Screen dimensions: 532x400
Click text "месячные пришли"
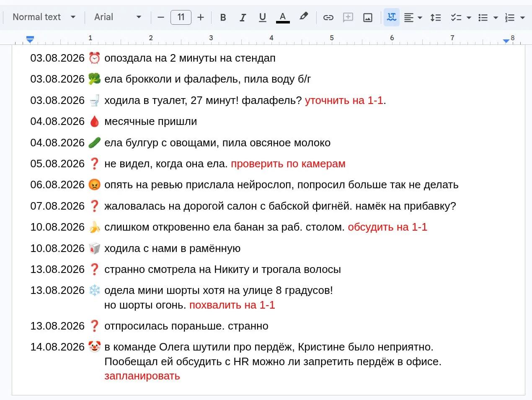tap(150, 122)
